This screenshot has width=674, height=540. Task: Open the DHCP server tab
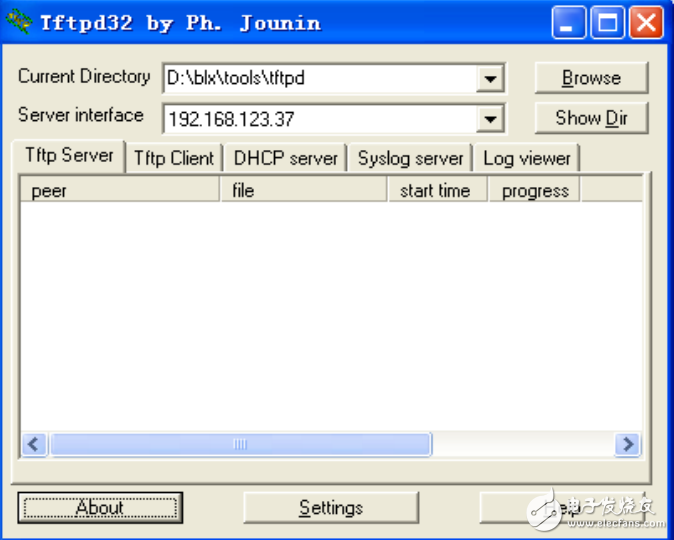coord(286,158)
